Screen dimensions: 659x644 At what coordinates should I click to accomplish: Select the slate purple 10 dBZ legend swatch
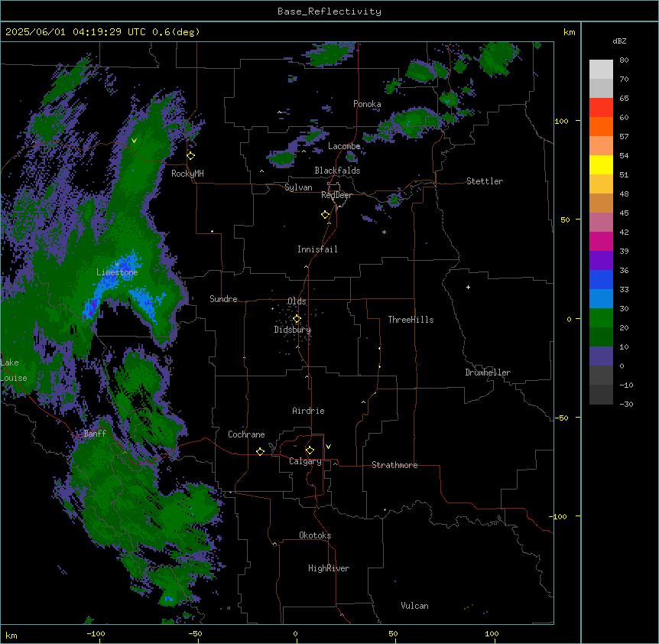click(601, 356)
